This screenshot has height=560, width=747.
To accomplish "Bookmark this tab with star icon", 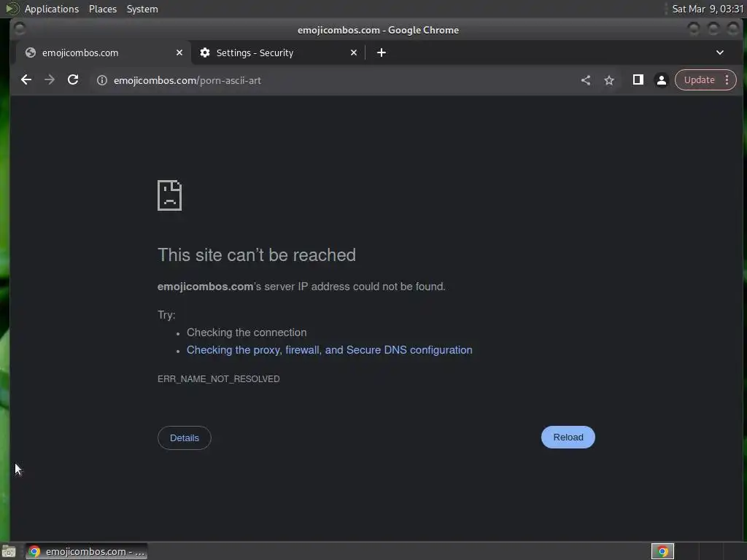I will coord(609,80).
